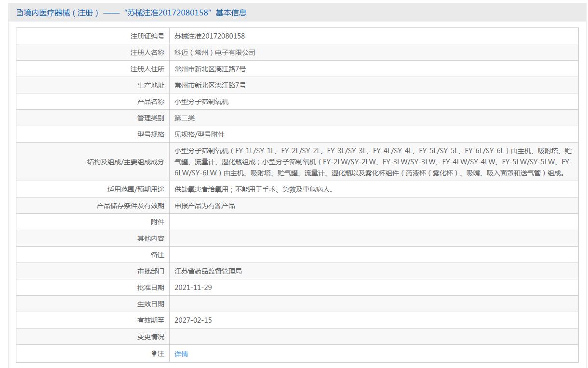Viewport: 588px width, 368px height.
Task: Click the 产品储存条件及有效期 label
Action: coord(130,206)
